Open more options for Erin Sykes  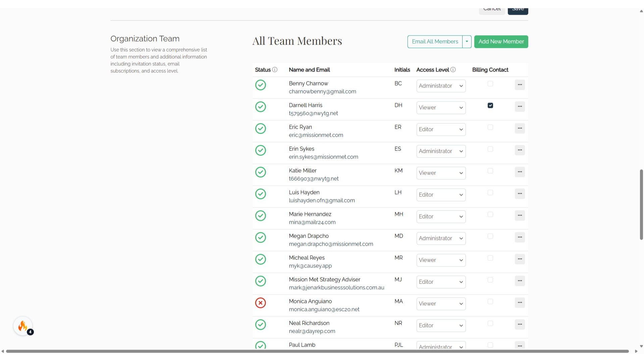(x=520, y=150)
